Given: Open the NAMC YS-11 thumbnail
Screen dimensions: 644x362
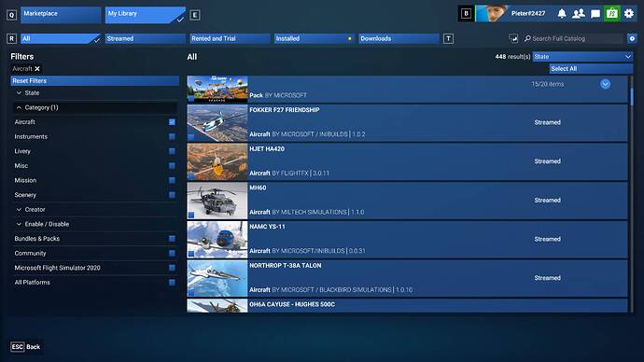Looking at the screenshot, I should 217,240.
